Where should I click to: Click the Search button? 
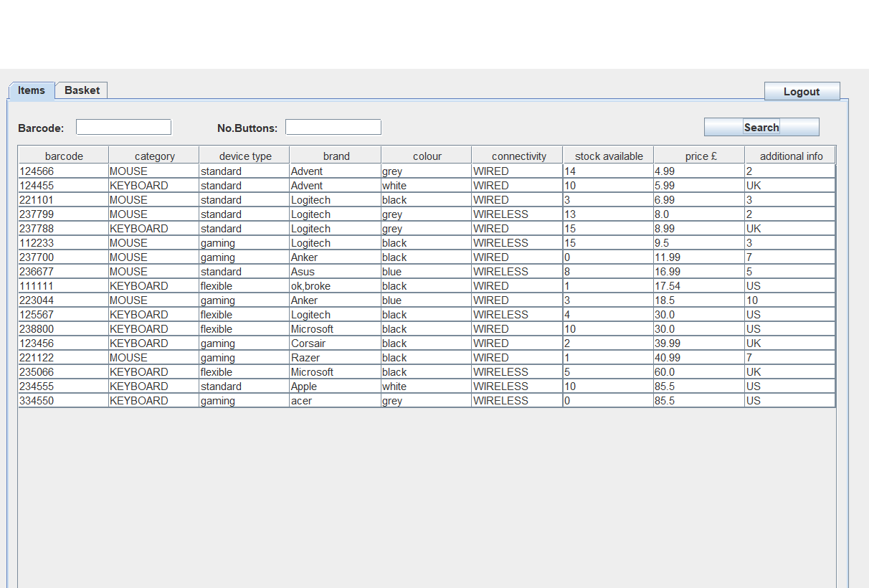point(761,127)
